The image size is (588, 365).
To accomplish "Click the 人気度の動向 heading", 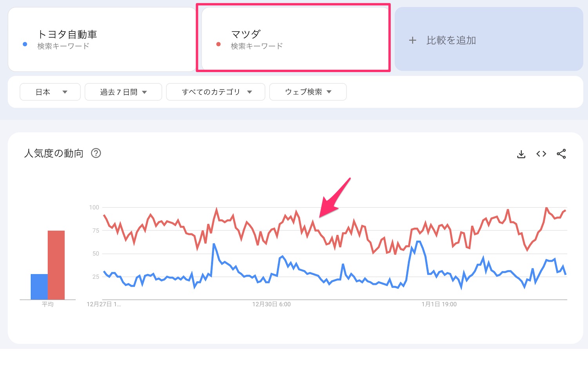I will 54,153.
